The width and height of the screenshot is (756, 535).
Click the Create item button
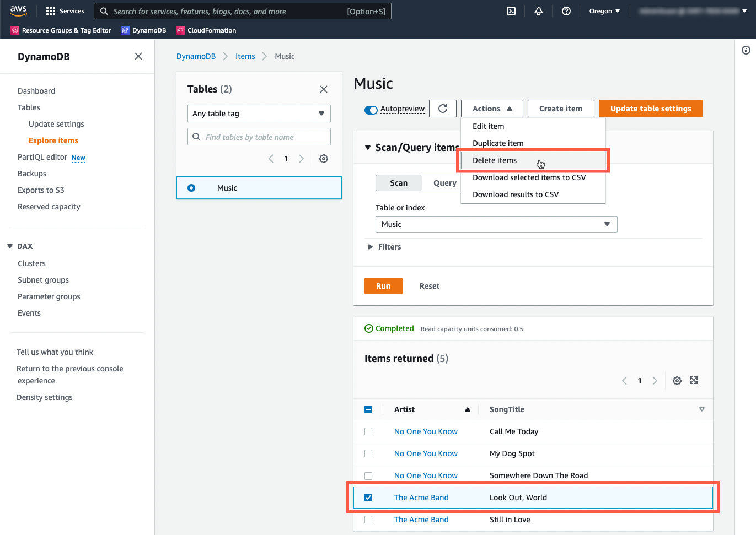coord(561,109)
